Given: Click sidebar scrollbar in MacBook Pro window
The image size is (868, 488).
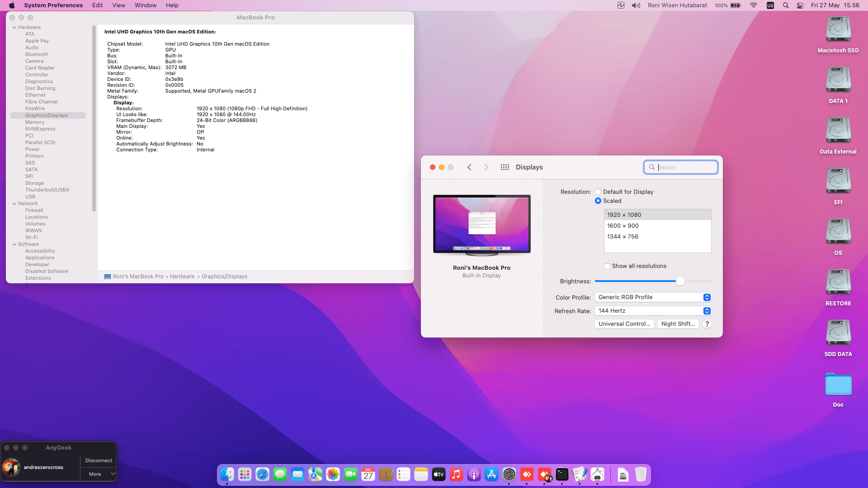Looking at the screenshot, I should pos(94,118).
